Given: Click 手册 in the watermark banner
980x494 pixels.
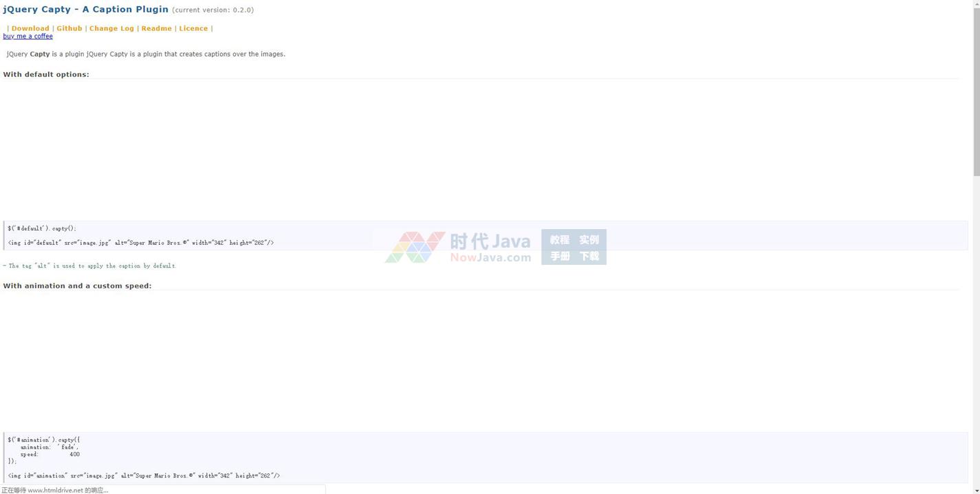Looking at the screenshot, I should click(x=559, y=256).
